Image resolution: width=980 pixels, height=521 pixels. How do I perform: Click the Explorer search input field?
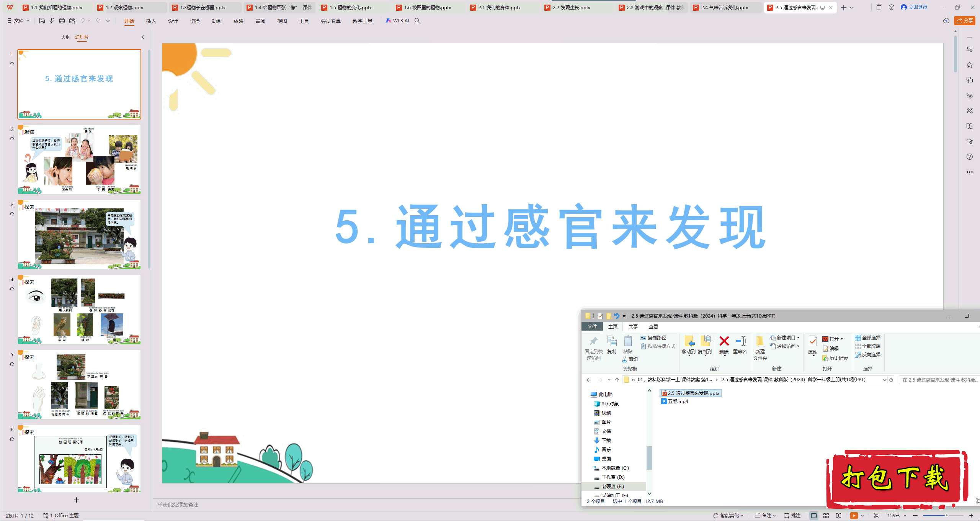(939, 380)
